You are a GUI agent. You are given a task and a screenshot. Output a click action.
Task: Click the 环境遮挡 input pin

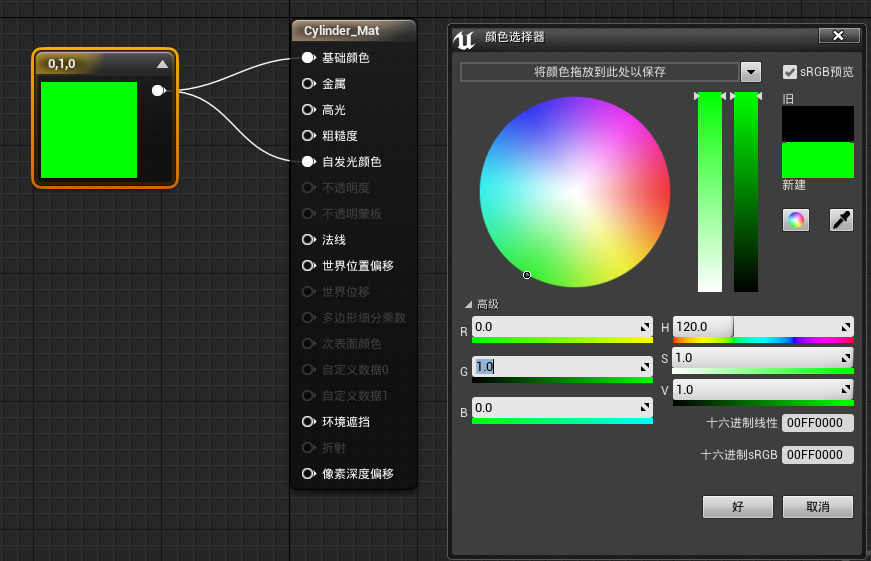309,422
